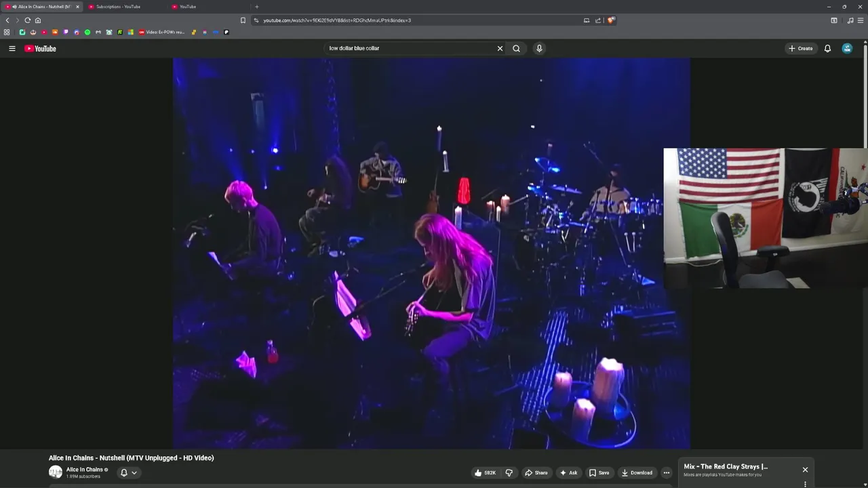The image size is (868, 488).
Task: Reload the current page
Action: [x=28, y=20]
